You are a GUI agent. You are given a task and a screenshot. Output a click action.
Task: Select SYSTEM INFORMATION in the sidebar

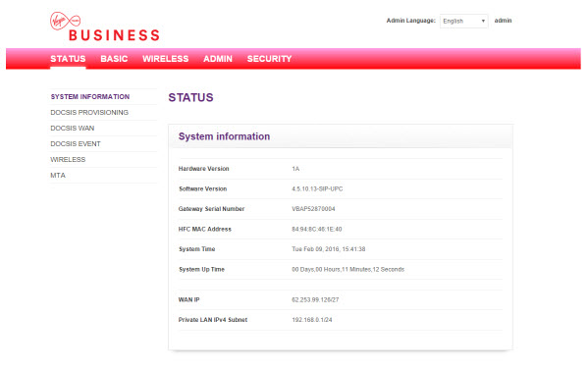point(90,97)
